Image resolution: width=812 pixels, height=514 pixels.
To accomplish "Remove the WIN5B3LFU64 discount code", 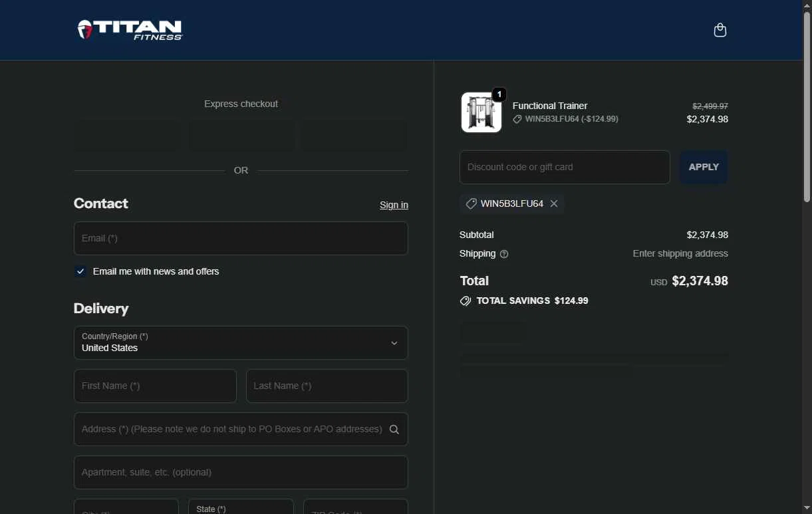I will pos(554,203).
